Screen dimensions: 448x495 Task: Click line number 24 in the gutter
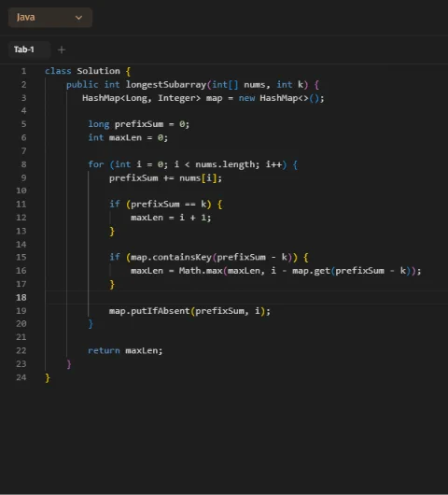(x=21, y=377)
